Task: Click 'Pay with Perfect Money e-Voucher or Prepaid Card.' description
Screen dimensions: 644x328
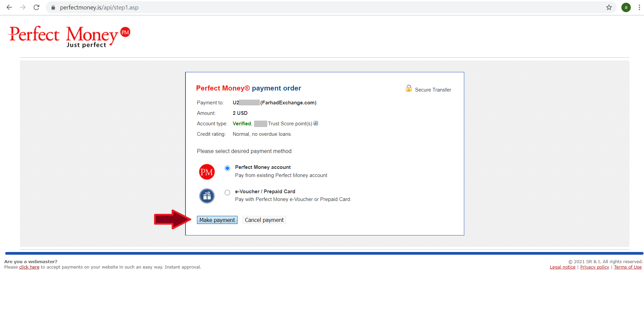Action: coord(293,199)
